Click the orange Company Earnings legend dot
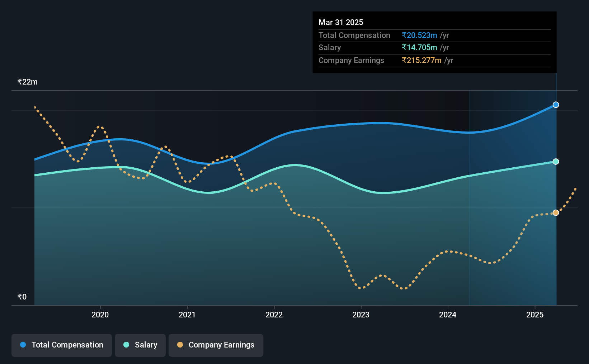The image size is (589, 364). tap(180, 345)
